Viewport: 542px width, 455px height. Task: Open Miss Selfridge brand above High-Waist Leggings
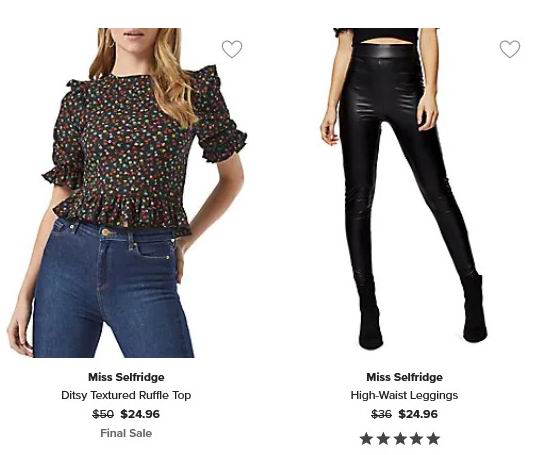click(x=404, y=377)
